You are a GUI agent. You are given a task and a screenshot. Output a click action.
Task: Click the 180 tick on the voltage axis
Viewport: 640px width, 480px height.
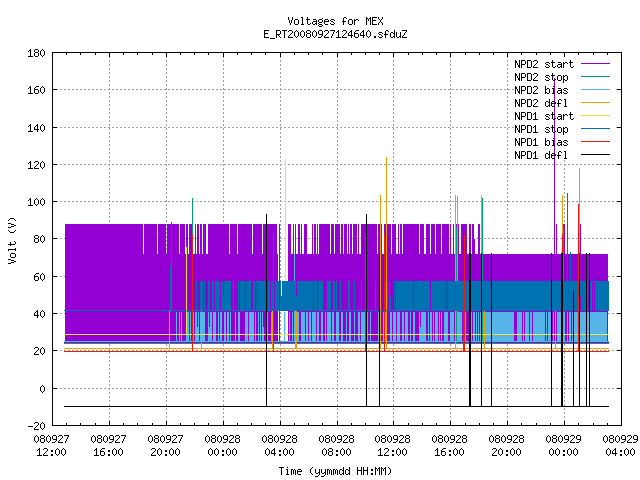pyautogui.click(x=36, y=53)
